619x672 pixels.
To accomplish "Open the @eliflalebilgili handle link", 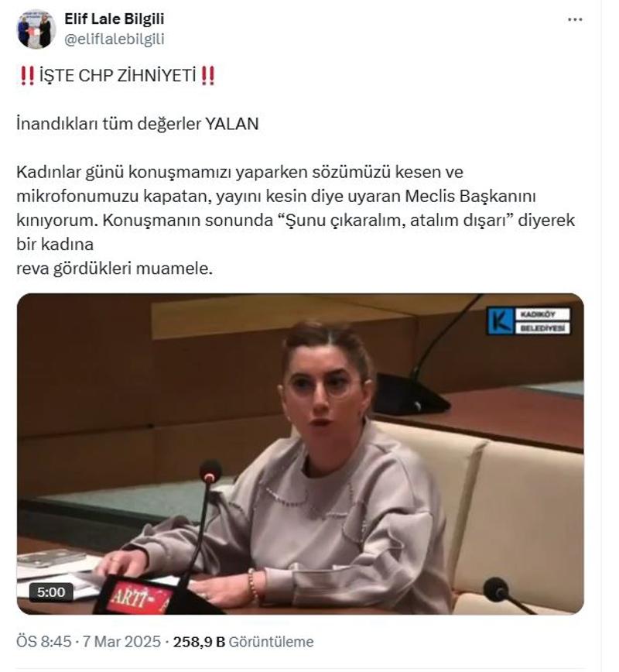I will click(114, 39).
